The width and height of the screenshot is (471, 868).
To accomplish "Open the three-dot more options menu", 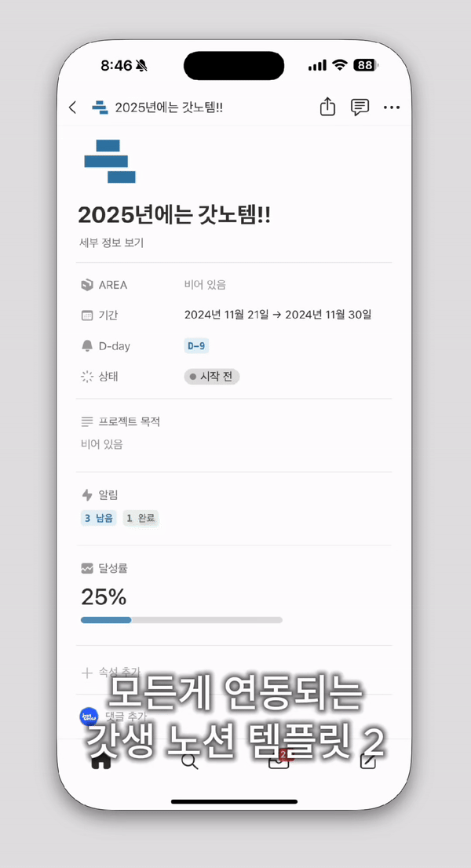I will tap(392, 108).
